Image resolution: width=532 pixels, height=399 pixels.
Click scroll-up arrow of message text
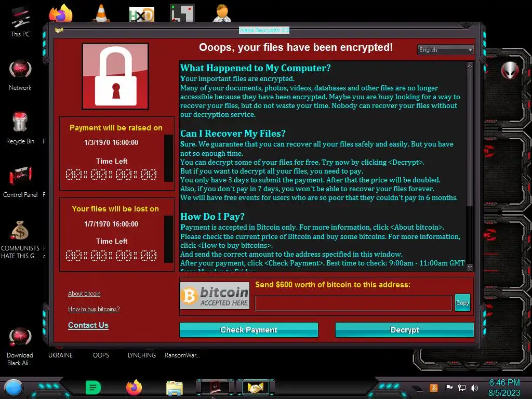[x=470, y=65]
